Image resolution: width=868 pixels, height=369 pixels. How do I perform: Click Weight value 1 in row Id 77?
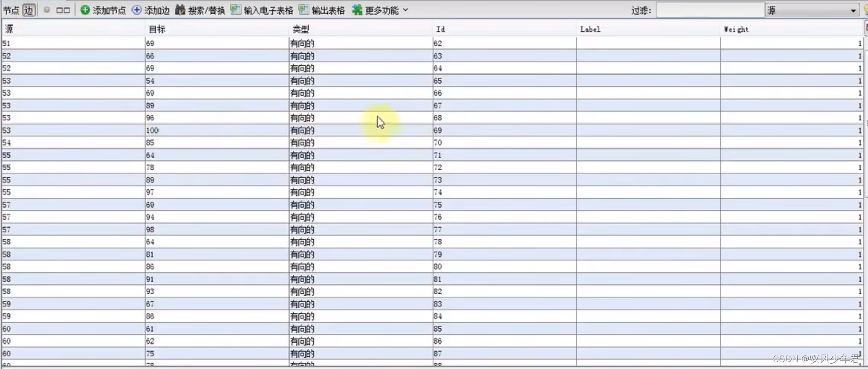coord(792,230)
